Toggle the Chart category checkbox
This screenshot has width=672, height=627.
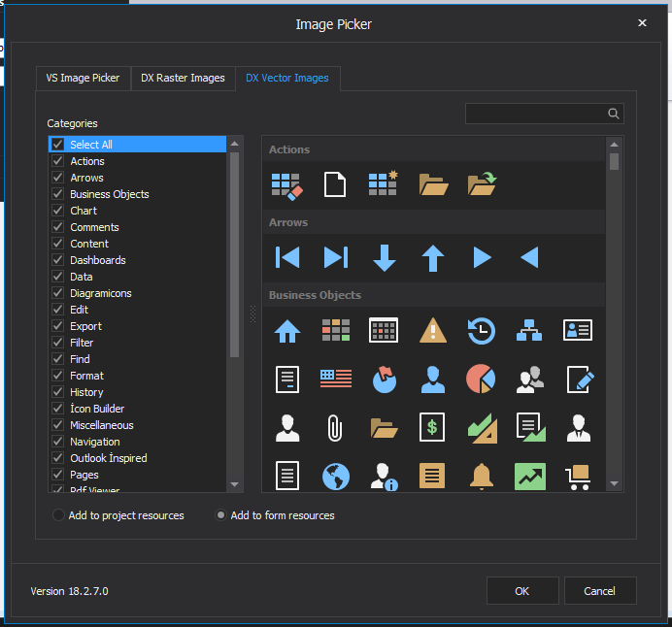[x=58, y=211]
